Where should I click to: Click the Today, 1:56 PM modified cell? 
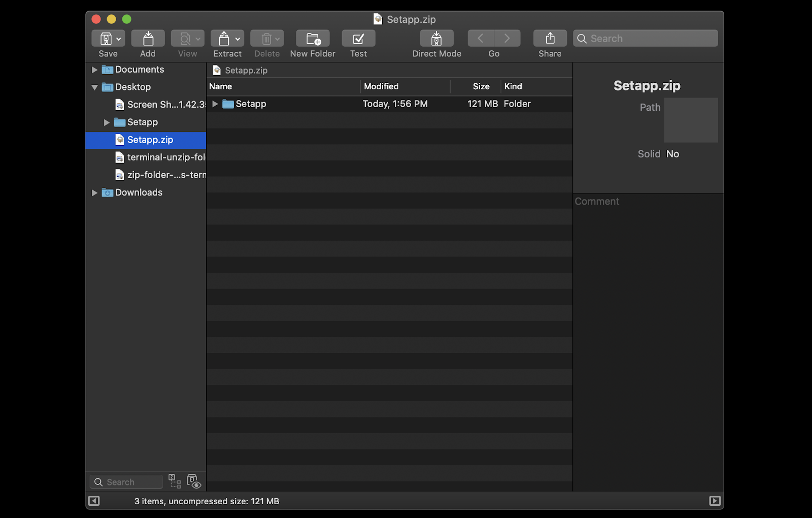(395, 104)
